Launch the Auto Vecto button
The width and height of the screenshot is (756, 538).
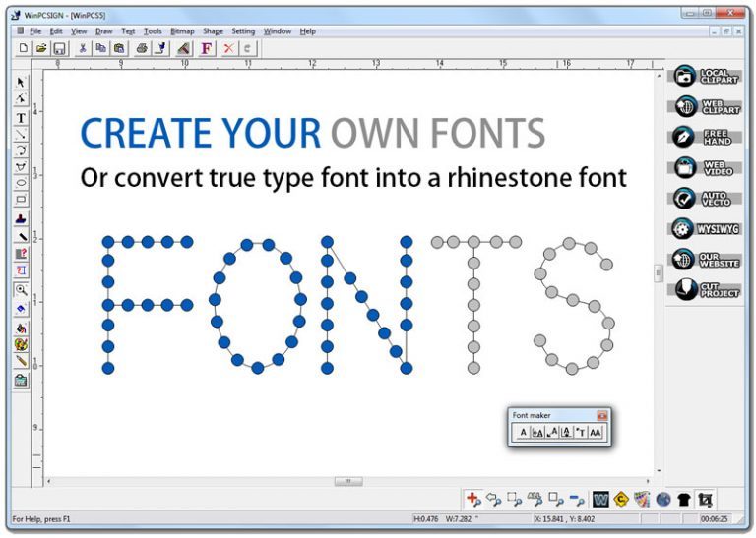(x=705, y=198)
